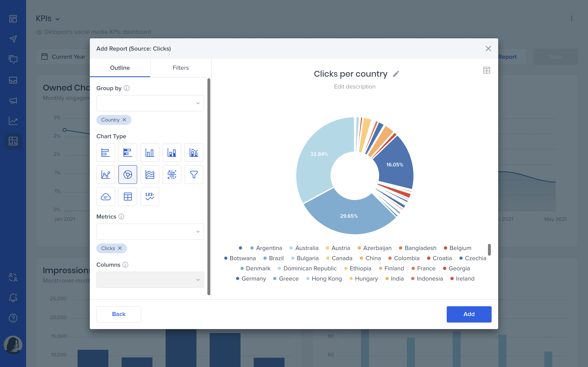Switch to the vertical bar chart type

click(x=150, y=153)
